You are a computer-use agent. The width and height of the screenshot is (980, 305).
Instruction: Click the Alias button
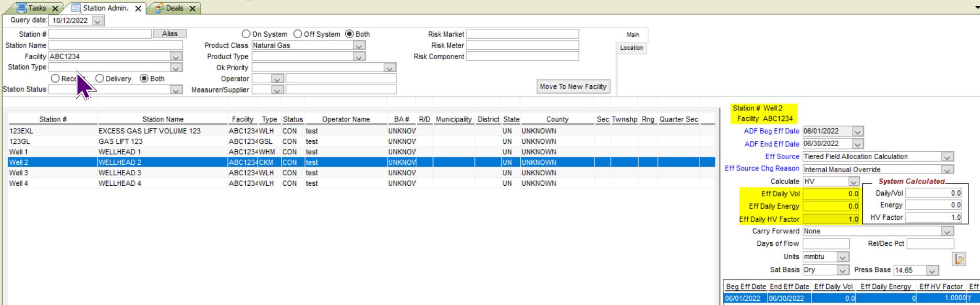coord(169,33)
